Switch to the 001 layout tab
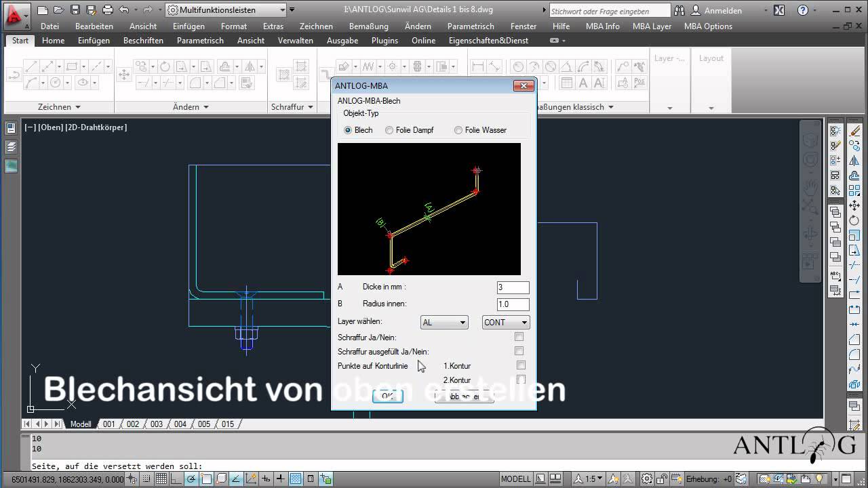This screenshot has height=488, width=868. [109, 424]
